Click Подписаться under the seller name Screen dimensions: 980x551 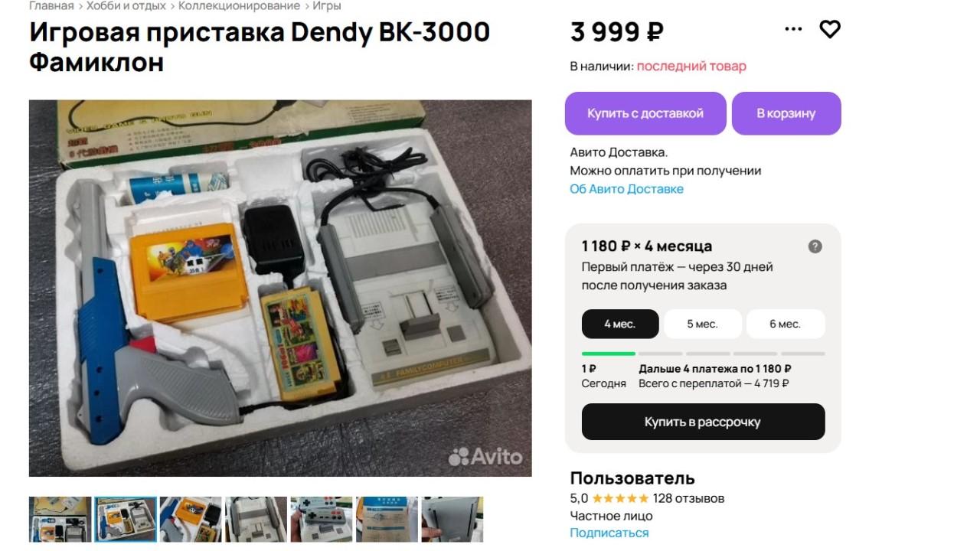click(x=609, y=533)
